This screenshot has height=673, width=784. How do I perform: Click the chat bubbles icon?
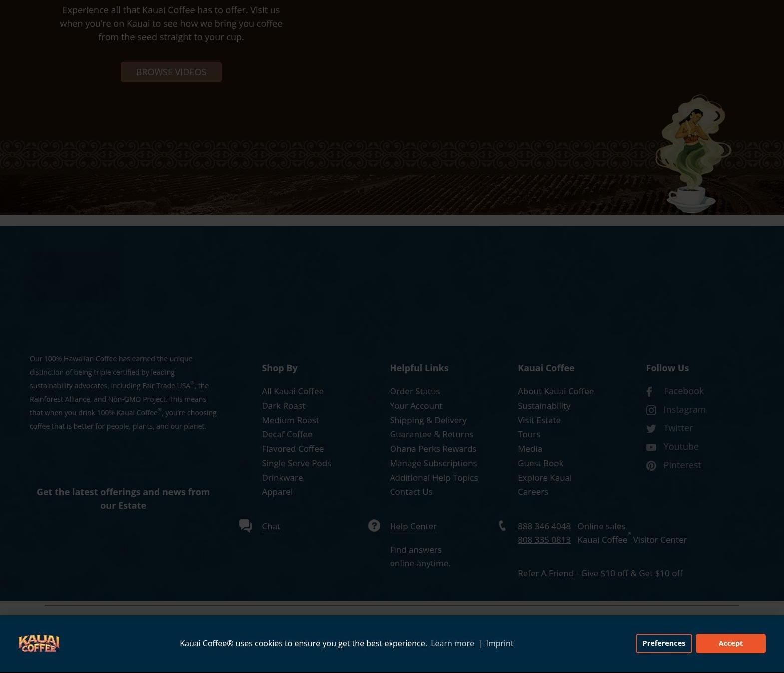pyautogui.click(x=245, y=526)
